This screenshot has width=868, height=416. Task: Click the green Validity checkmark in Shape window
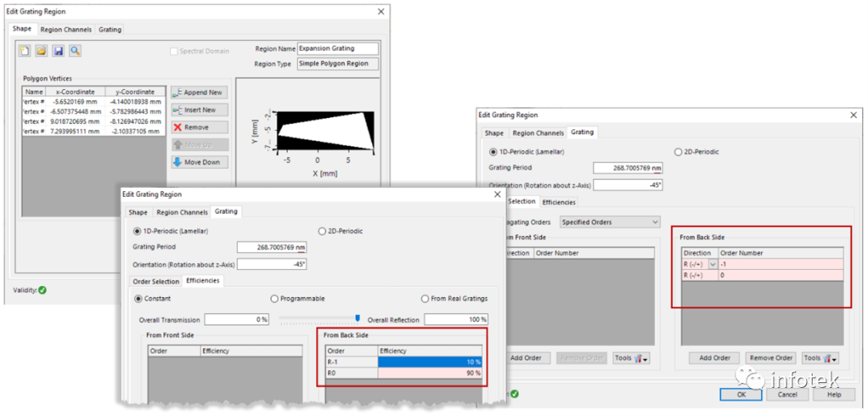(43, 290)
